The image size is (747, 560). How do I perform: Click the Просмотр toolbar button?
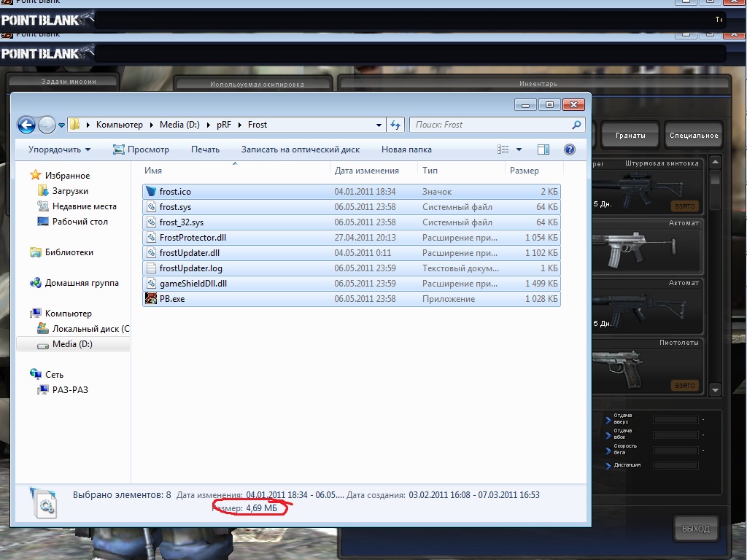tap(142, 149)
